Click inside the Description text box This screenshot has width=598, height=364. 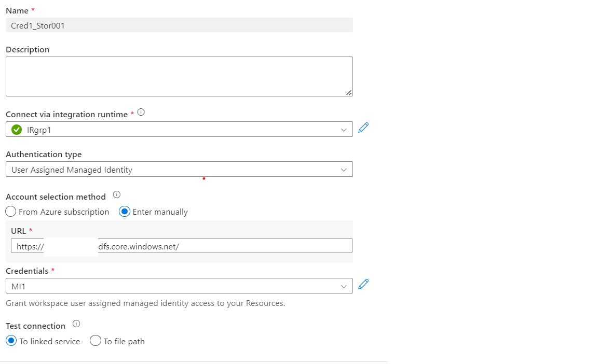pos(179,76)
